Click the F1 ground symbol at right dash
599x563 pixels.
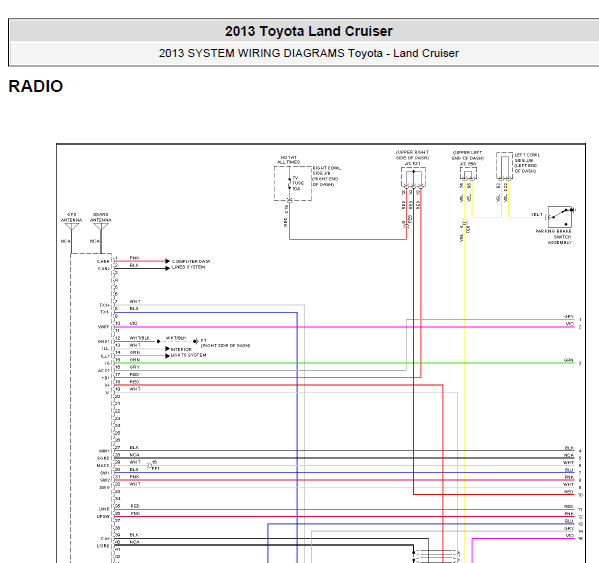pyautogui.click(x=196, y=341)
